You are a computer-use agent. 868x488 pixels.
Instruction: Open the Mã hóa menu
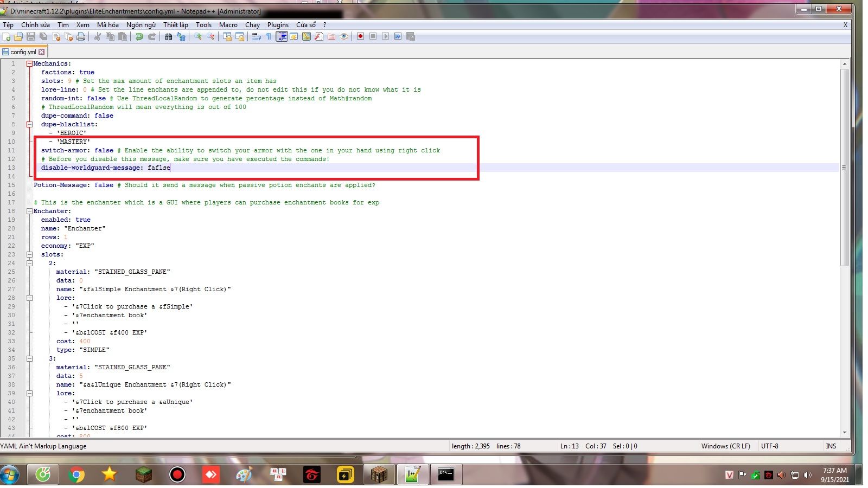click(108, 24)
